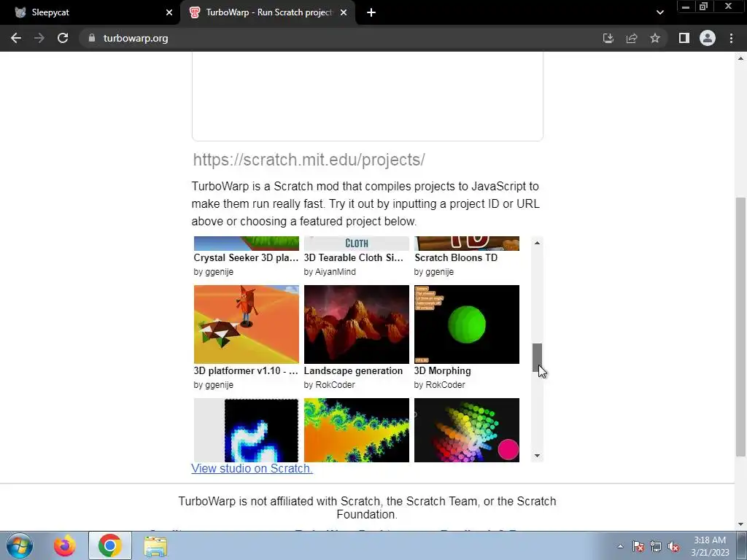Open File Explorer from the taskbar
Screen dimensions: 747x560
(155, 545)
